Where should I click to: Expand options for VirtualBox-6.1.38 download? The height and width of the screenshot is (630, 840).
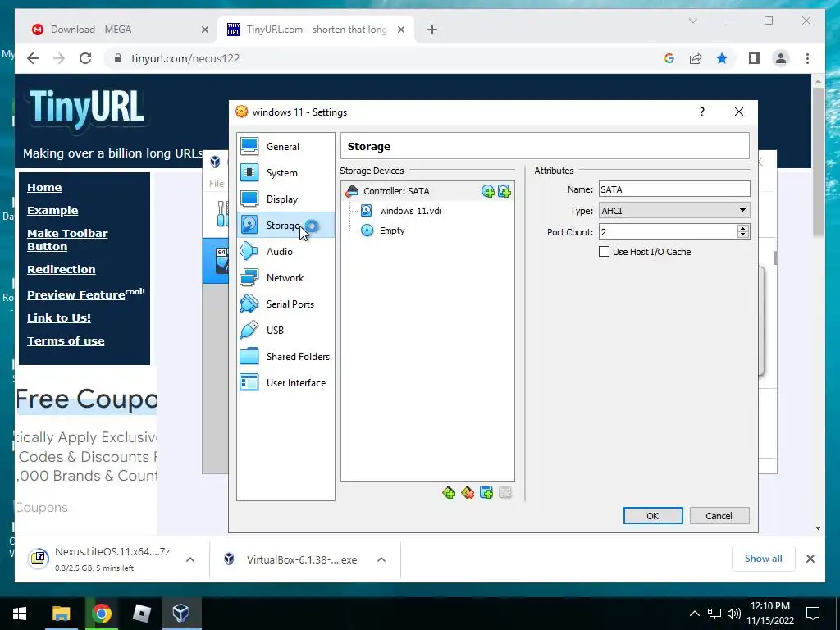point(381,559)
